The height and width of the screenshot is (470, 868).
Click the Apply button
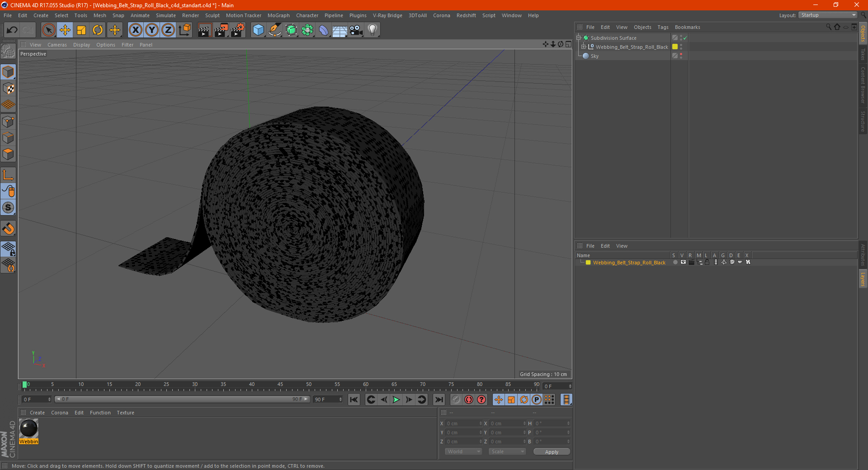552,452
